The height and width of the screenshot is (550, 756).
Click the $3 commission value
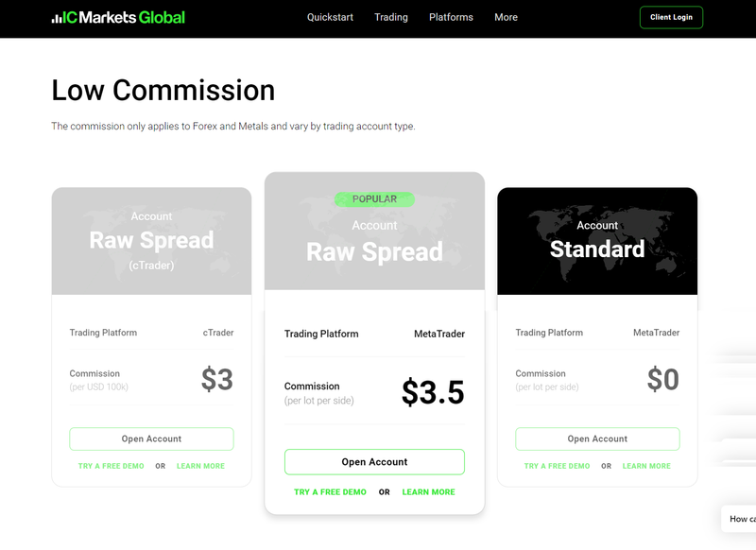(x=217, y=379)
